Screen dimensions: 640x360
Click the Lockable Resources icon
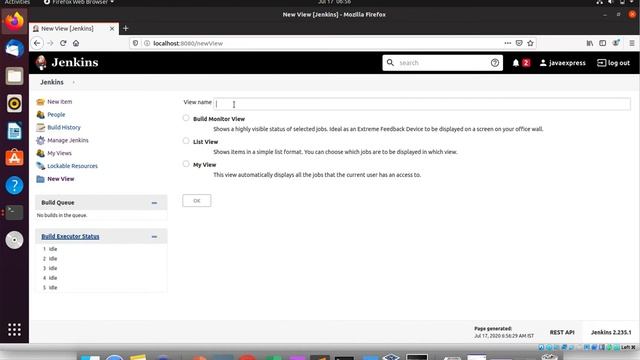(40, 166)
